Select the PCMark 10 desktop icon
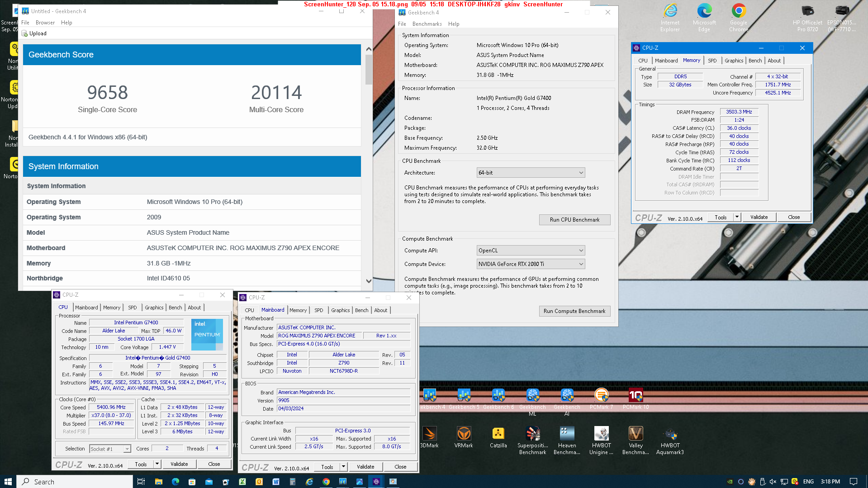Image resolution: width=868 pixels, height=488 pixels. click(x=636, y=399)
